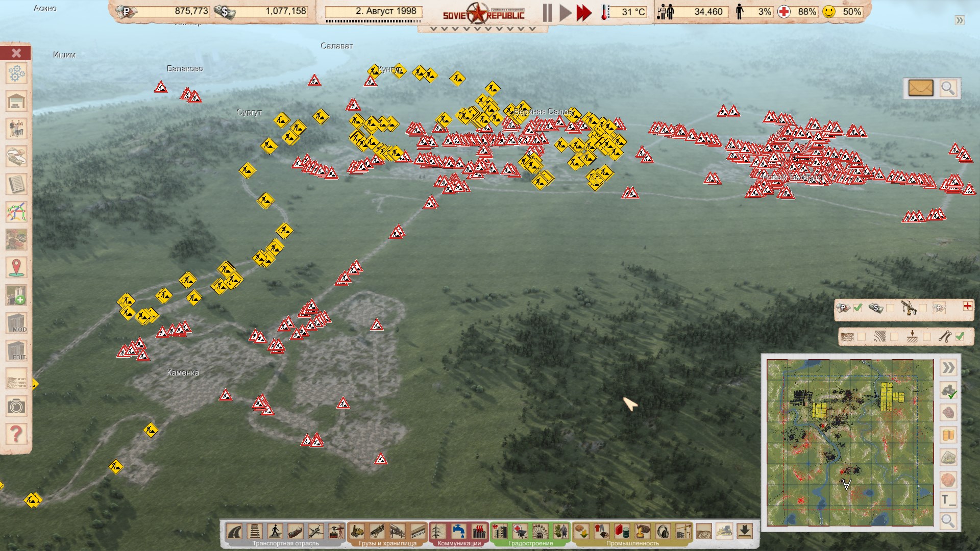
Task: Toggle the ruble purchase checkbox
Action: [x=858, y=308]
